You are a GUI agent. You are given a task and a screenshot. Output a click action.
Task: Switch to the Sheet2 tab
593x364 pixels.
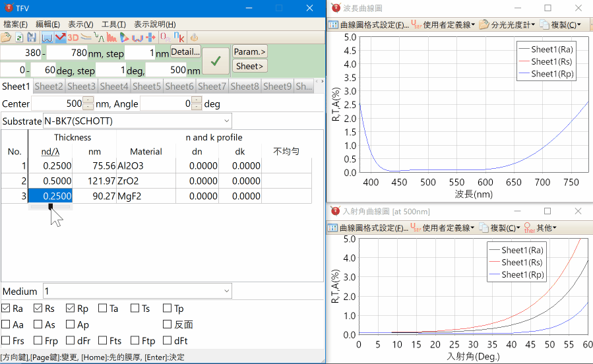click(x=49, y=86)
